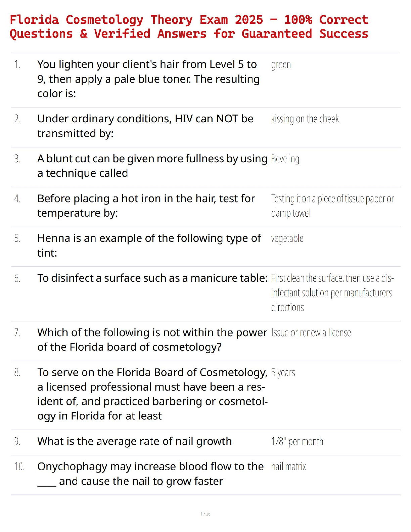The width and height of the screenshot is (411, 532).
Task: Click the Henna tint question
Action: tap(149, 245)
